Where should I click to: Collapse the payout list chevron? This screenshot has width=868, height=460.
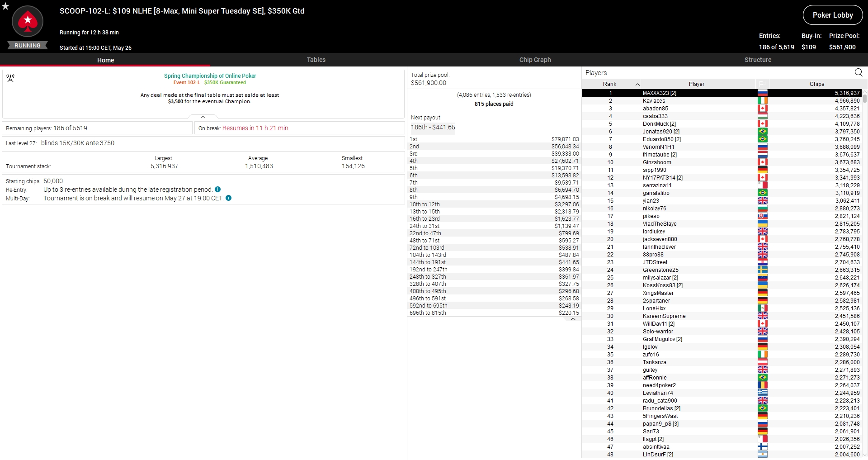(573, 319)
